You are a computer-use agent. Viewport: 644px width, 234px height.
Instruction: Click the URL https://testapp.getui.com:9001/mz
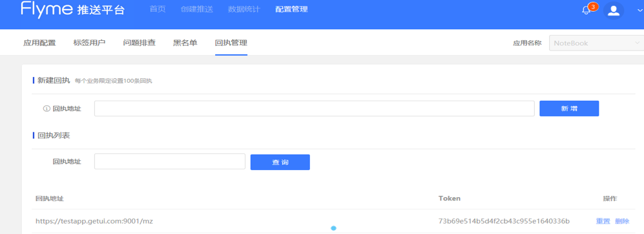[x=94, y=221]
